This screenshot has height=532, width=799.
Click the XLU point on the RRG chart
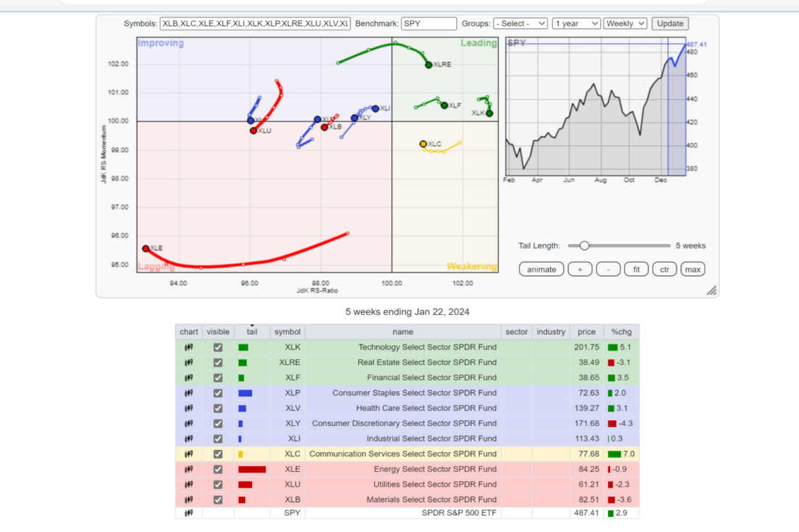(x=254, y=131)
